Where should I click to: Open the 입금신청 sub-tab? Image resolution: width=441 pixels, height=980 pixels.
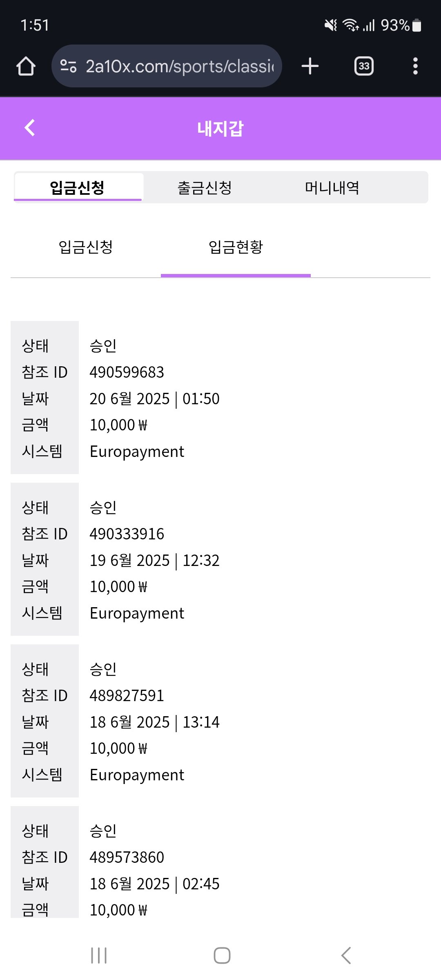[86, 247]
